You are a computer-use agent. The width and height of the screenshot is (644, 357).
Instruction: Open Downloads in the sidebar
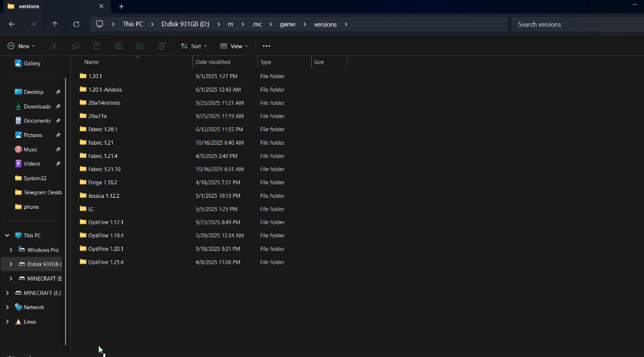(x=37, y=106)
